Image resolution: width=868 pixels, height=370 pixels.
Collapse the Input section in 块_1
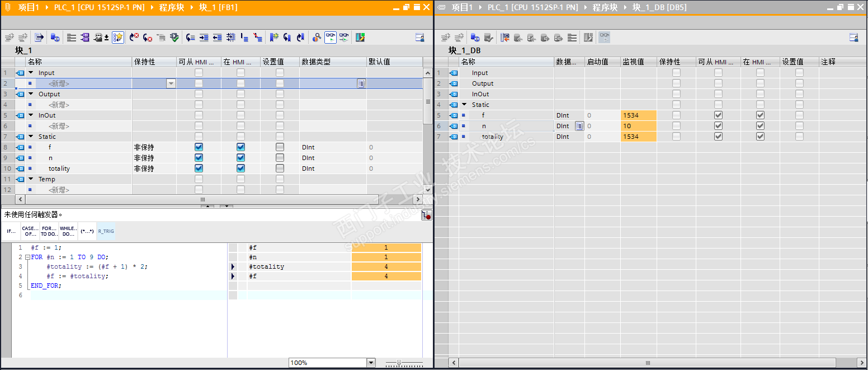point(31,73)
